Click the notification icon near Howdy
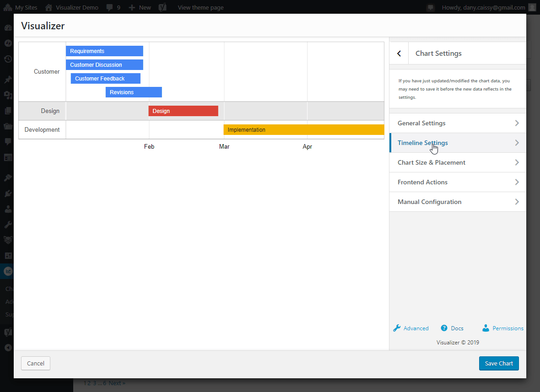 coord(431,8)
